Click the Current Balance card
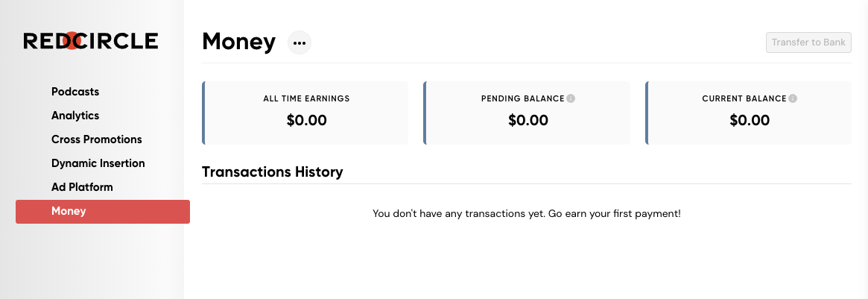Viewport: 868px width, 299px height. pos(749,113)
